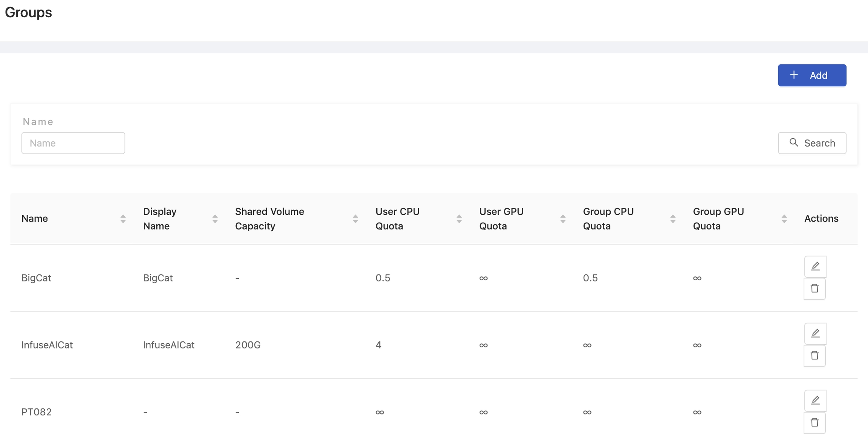Delete the PT082 group

(x=815, y=423)
